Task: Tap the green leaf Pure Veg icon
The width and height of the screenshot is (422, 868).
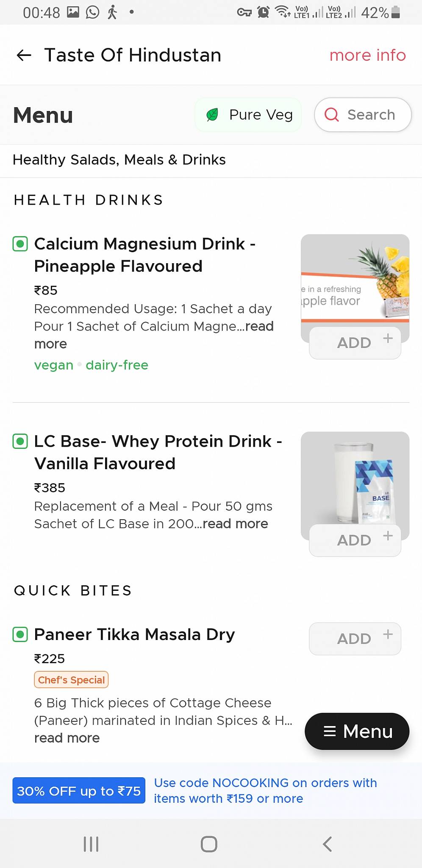Action: [x=212, y=114]
